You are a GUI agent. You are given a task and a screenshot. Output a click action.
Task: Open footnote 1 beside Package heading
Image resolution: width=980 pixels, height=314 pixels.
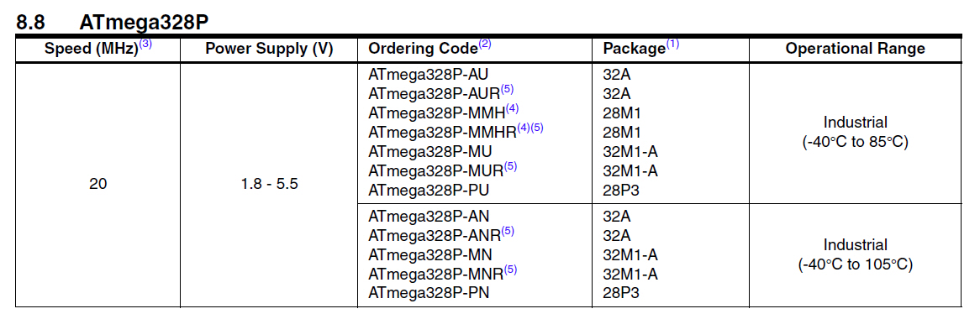672,45
